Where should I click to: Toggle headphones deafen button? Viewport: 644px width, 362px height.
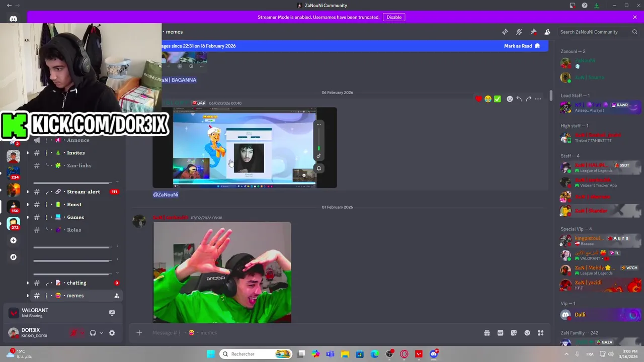coord(93,333)
